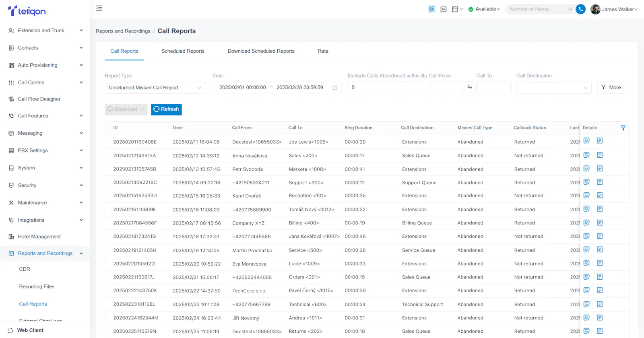Expand the Call Features menu
This screenshot has height=338, width=644.
[x=45, y=116]
